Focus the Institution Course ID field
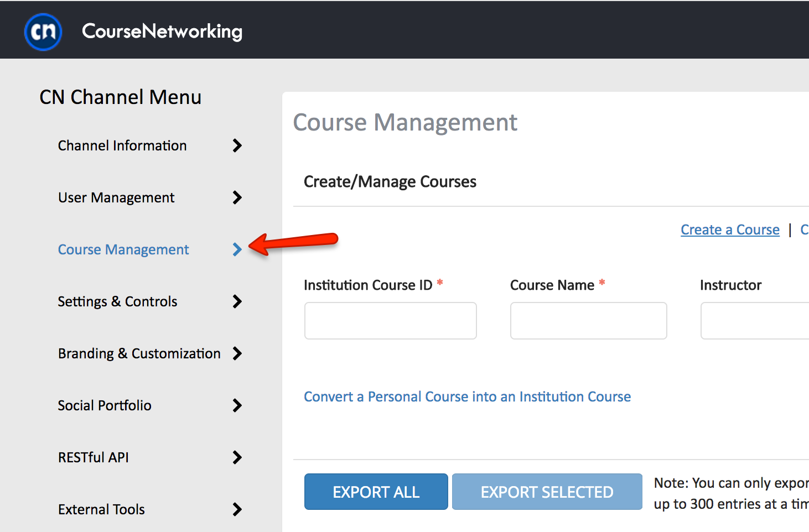809x532 pixels. [x=391, y=321]
